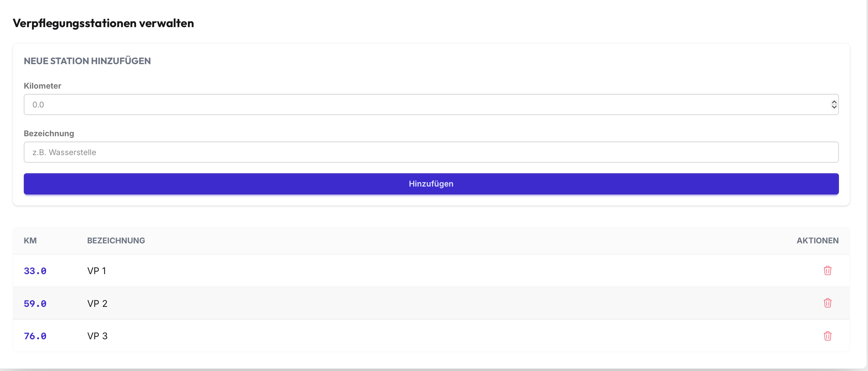
Task: Click the row labeled VP 2
Action: point(97,303)
